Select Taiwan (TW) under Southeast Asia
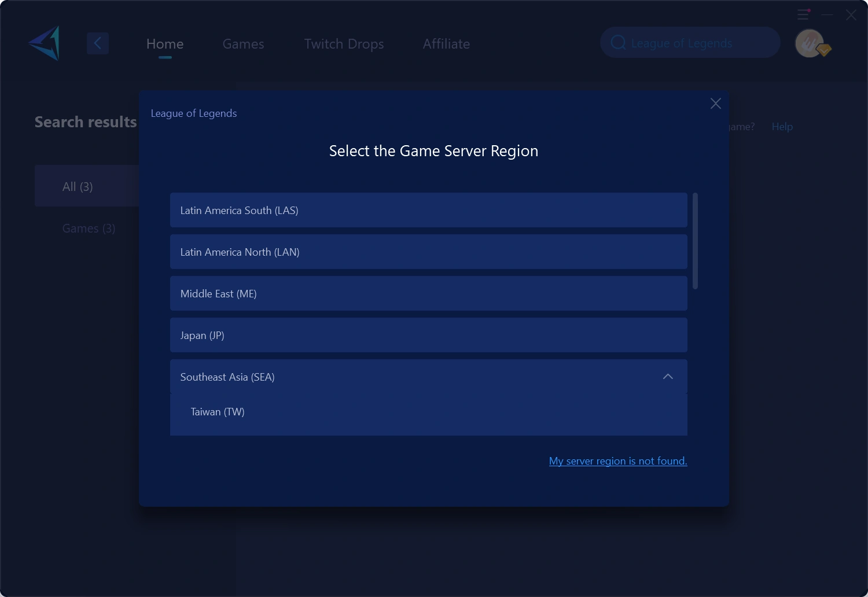The image size is (868, 597). click(x=218, y=411)
